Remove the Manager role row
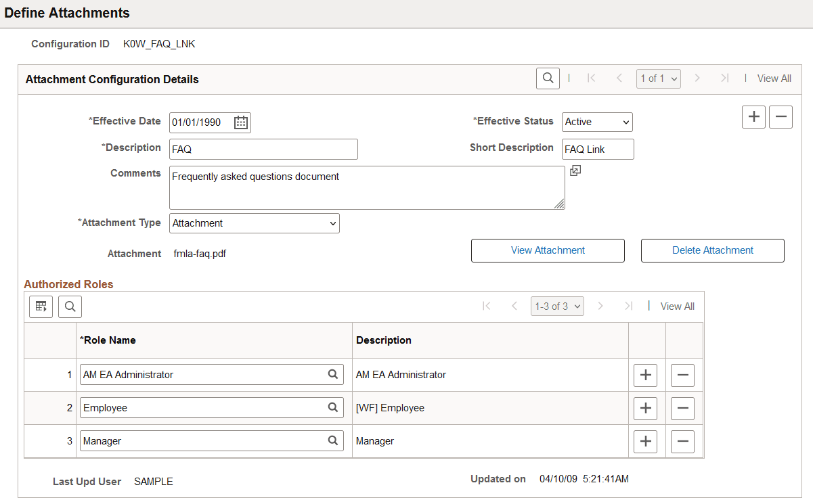Viewport: 813px width, 504px height. pyautogui.click(x=682, y=441)
